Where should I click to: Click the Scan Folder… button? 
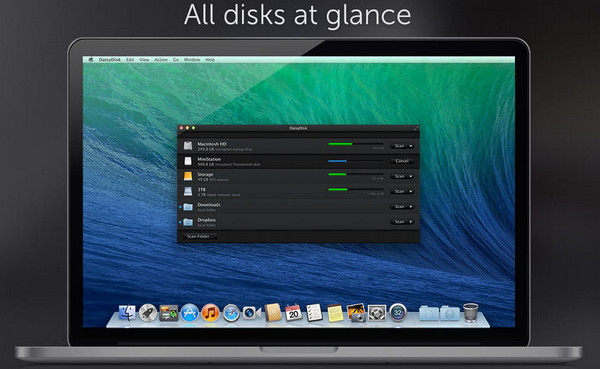pos(200,236)
